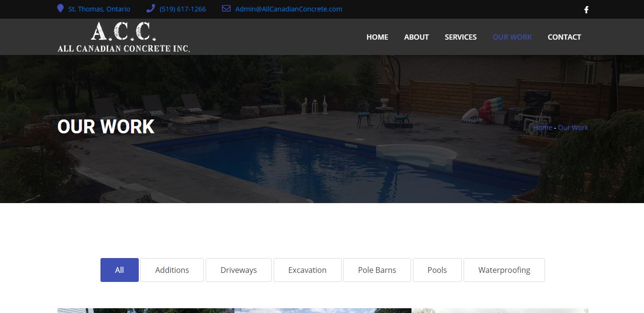Click the phone handset icon
Screen dimensions: 644x313
150,9
